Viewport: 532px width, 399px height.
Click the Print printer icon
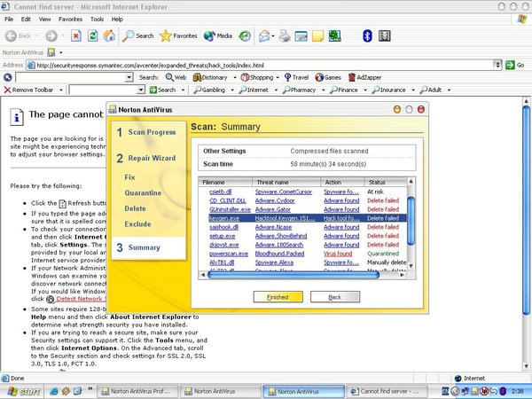(x=285, y=35)
